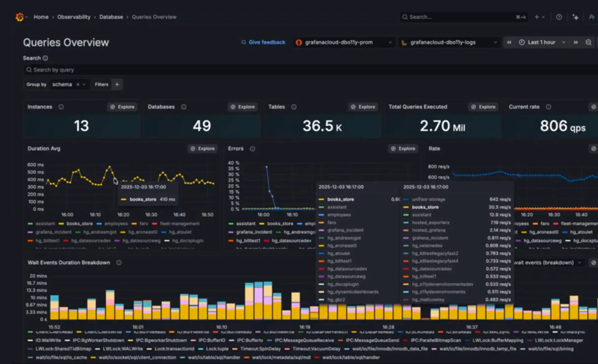
Task: Go to Database breadcrumb
Action: 111,17
